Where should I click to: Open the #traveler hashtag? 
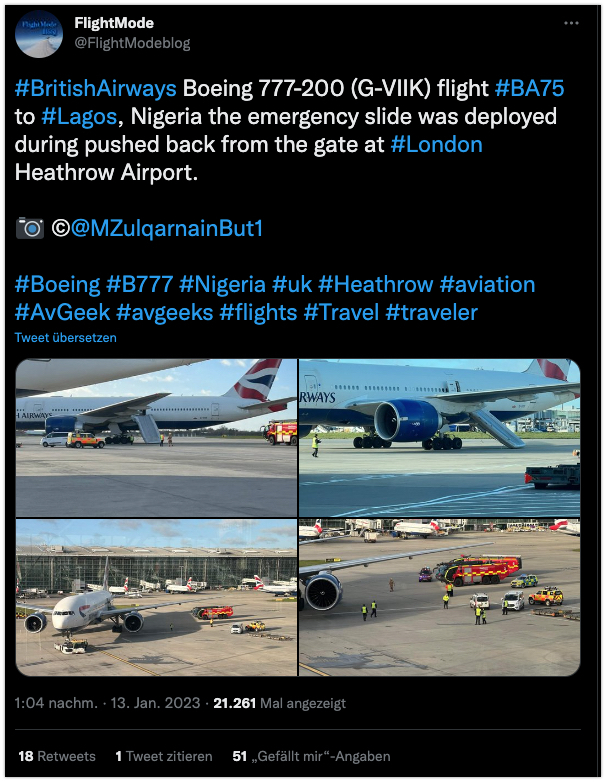click(x=432, y=312)
